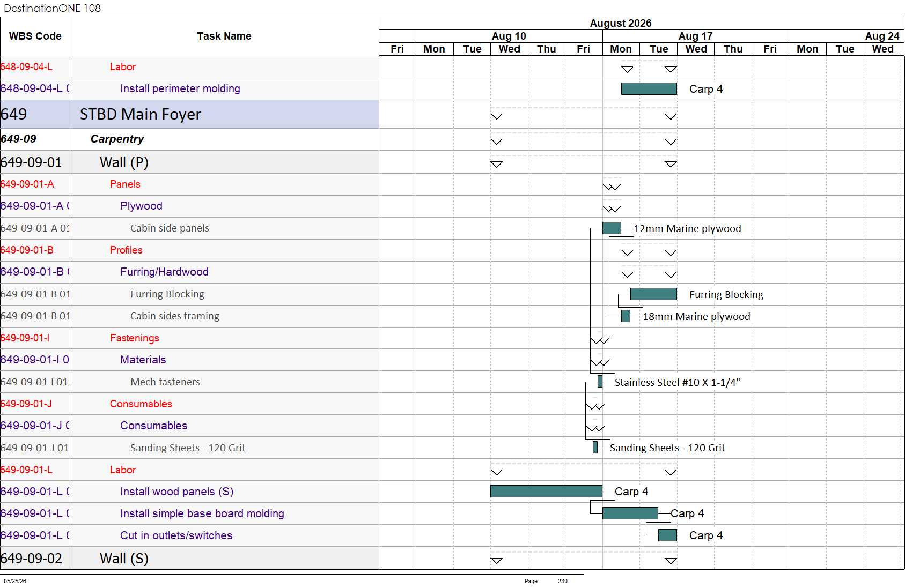
Task: Click the red Consumables task name
Action: click(141, 404)
